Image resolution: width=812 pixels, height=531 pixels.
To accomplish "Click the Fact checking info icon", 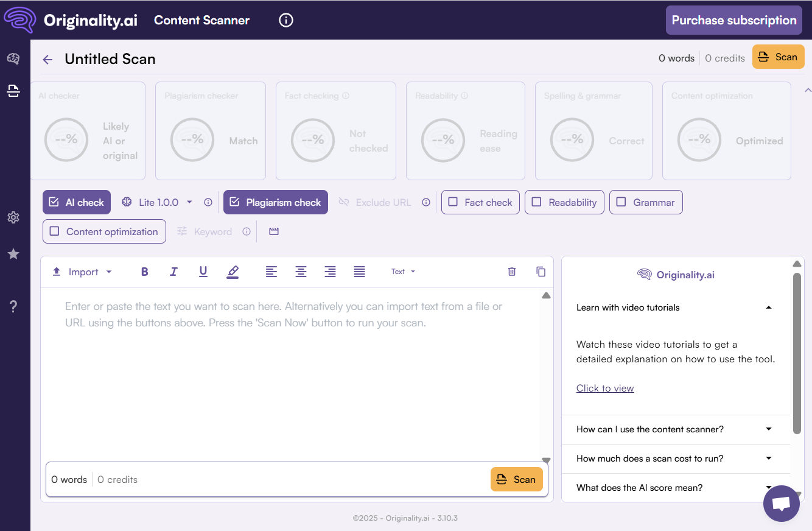I will pos(346,96).
